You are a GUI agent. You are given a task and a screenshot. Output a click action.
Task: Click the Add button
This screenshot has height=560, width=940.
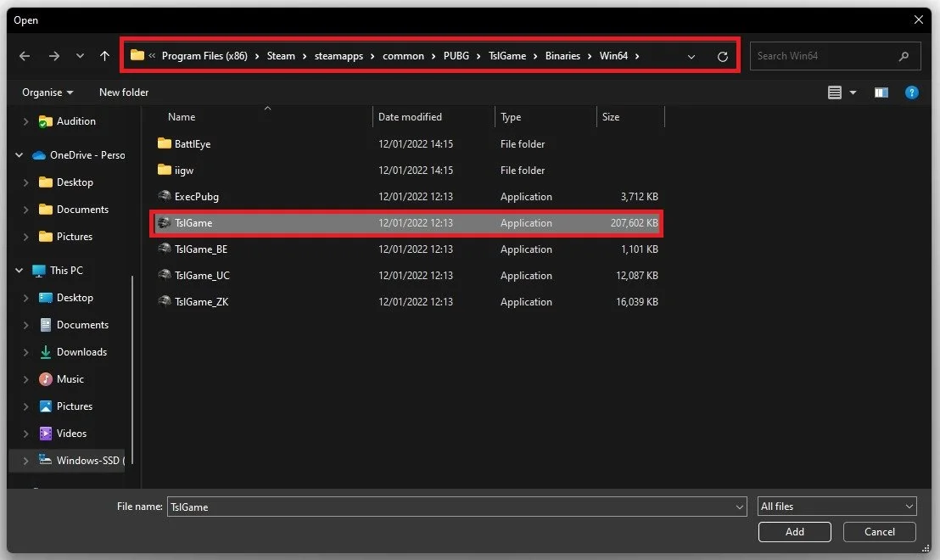[x=794, y=532]
